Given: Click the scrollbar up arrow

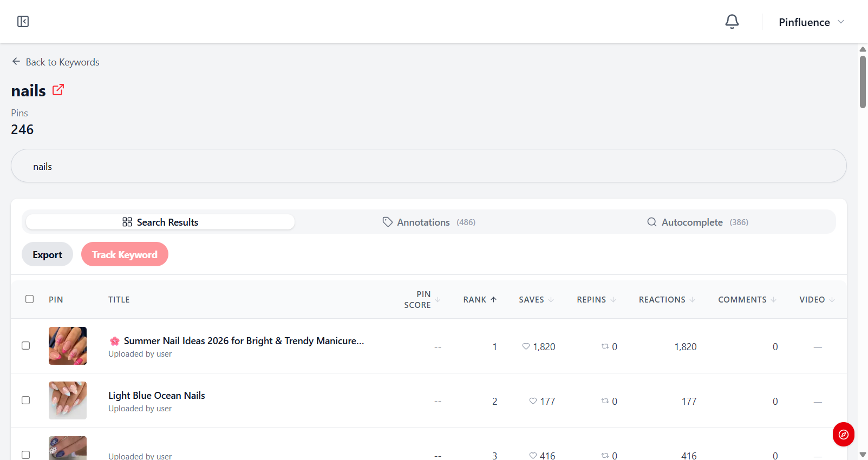Looking at the screenshot, I should pos(863,49).
